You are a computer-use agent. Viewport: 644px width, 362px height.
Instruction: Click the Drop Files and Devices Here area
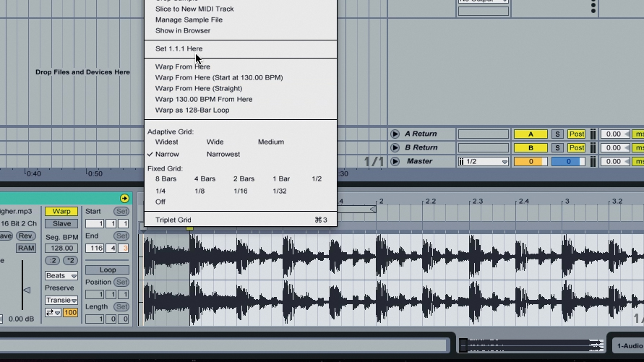82,72
